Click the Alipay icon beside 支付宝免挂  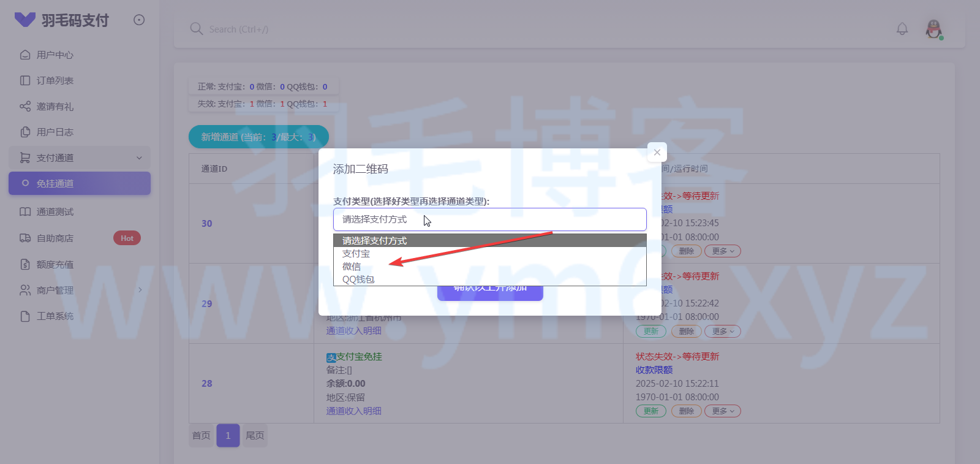click(x=331, y=357)
